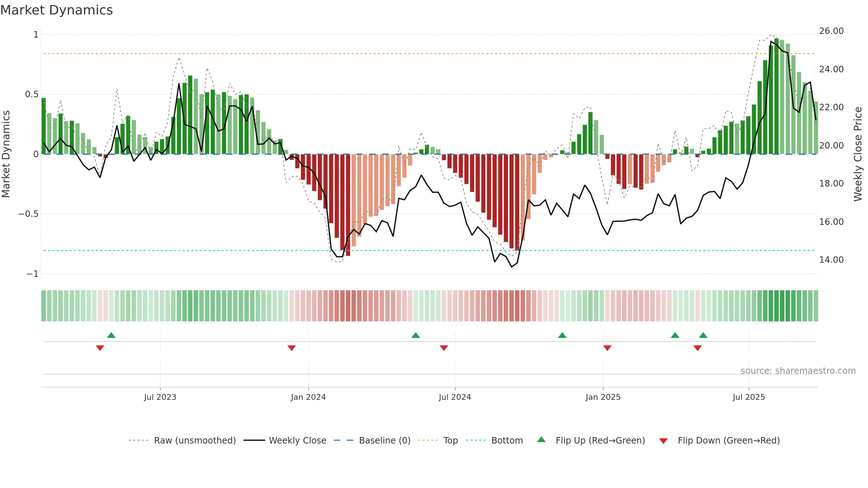Click the 24.00 price axis label
Viewport: 868px width, 488px height.
831,69
